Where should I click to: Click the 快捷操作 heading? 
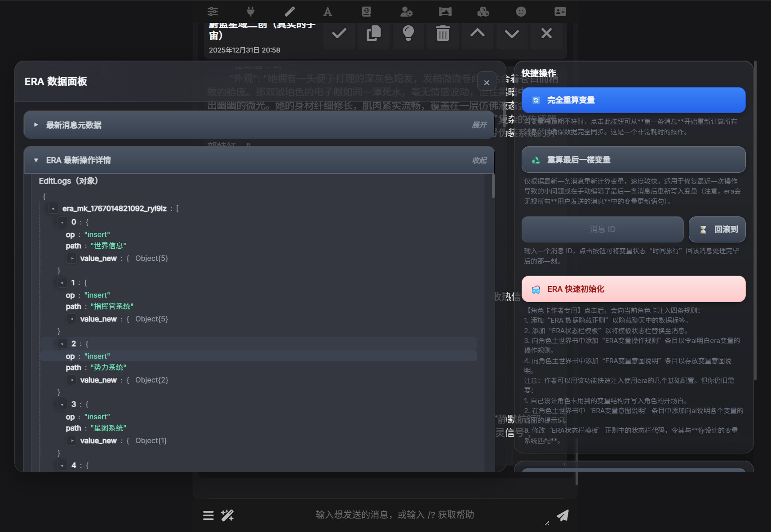point(539,73)
